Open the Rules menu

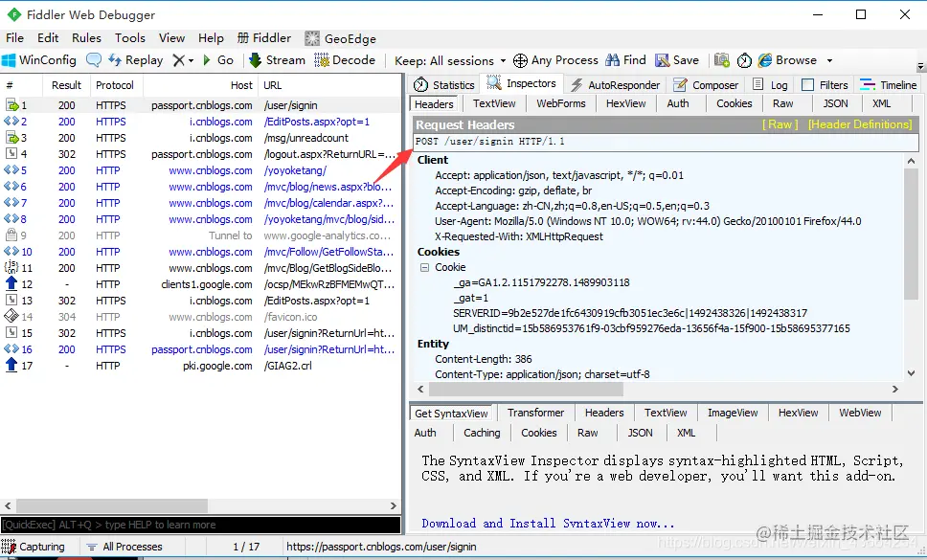coord(86,38)
